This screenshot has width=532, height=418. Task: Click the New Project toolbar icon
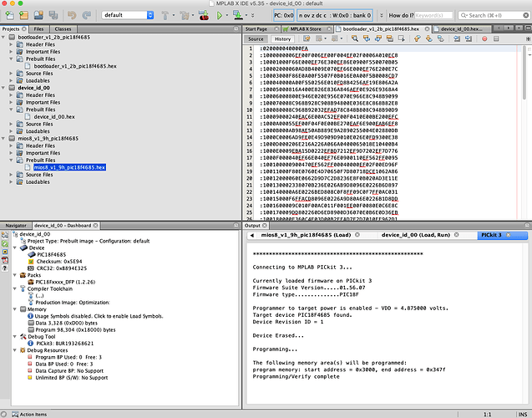click(23, 15)
